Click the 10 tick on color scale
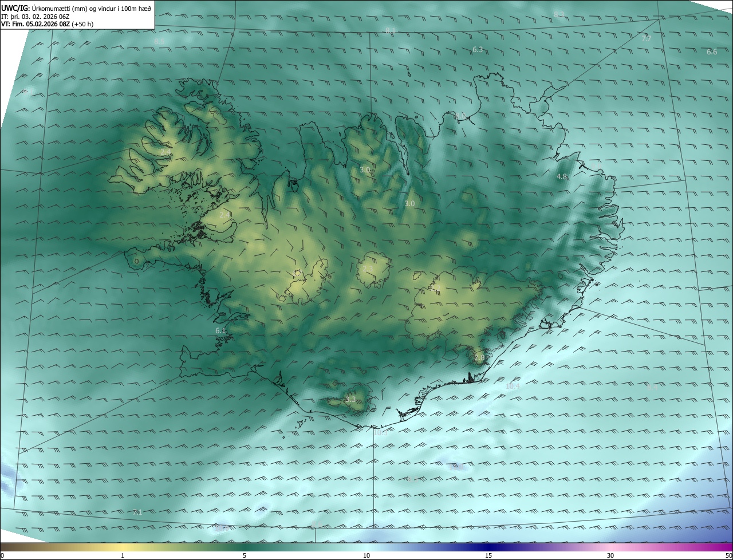733x560 pixels. (x=366, y=555)
